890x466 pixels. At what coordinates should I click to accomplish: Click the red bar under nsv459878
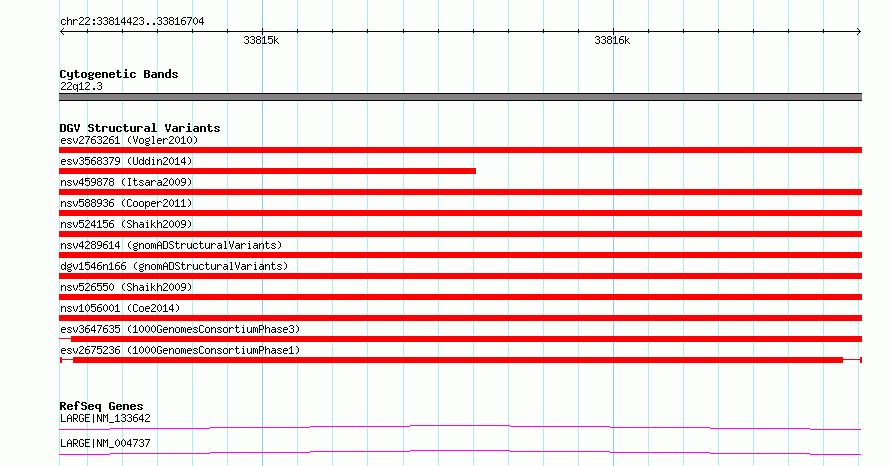pyautogui.click(x=460, y=192)
